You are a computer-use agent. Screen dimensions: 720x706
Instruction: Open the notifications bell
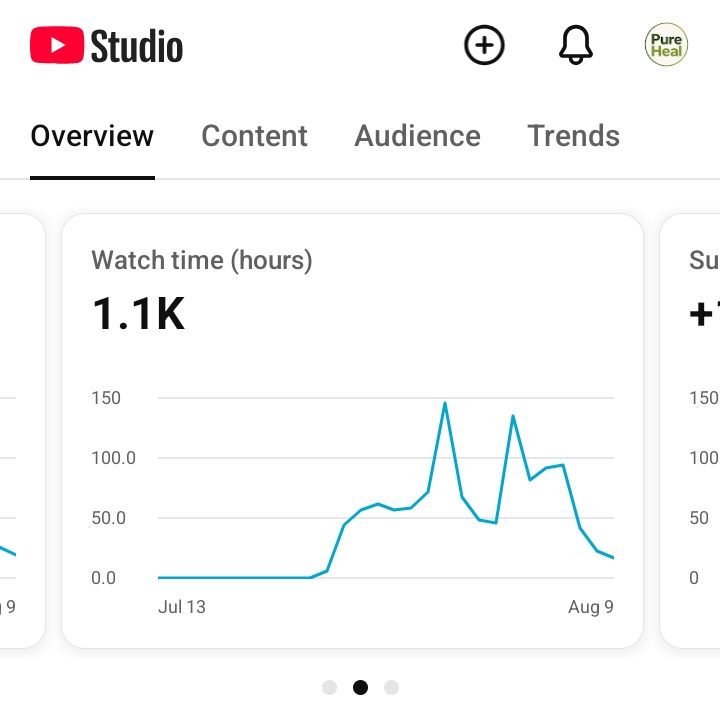[575, 45]
